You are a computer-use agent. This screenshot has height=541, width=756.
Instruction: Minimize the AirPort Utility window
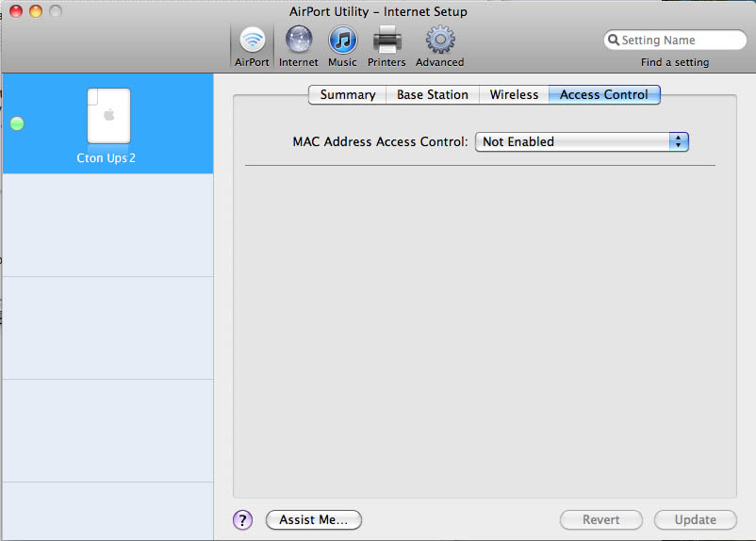(36, 11)
